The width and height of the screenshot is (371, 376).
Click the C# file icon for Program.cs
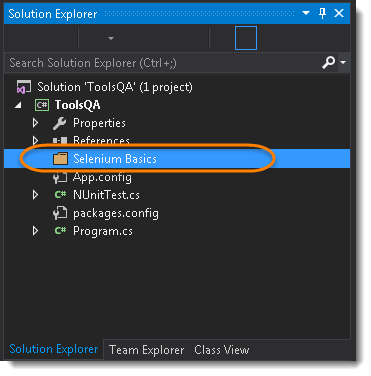tap(60, 231)
